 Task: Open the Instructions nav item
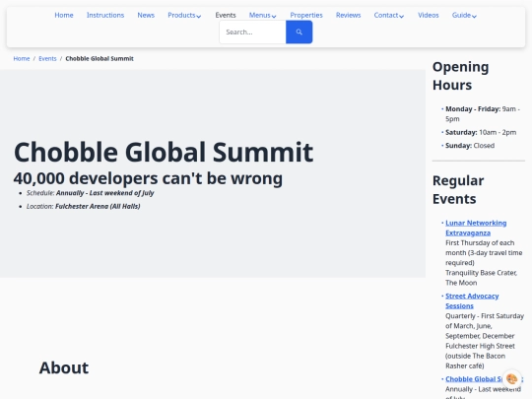105,15
